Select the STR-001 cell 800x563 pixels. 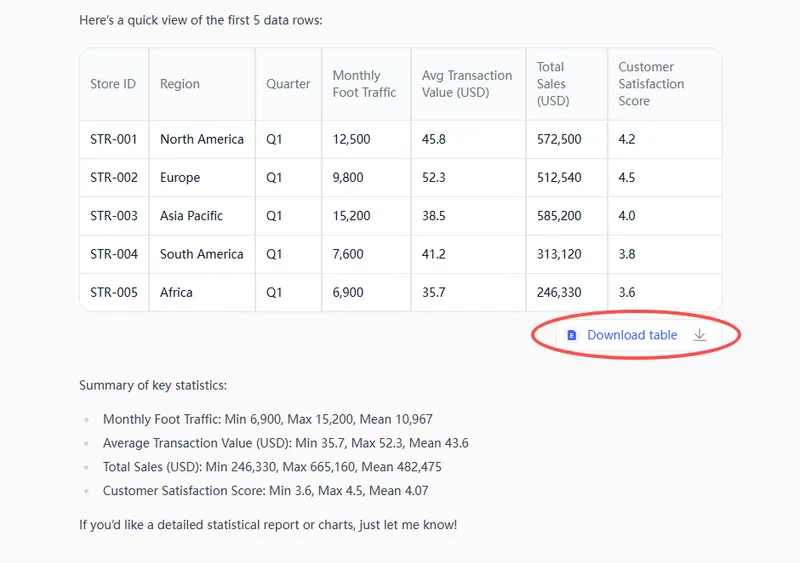click(114, 139)
